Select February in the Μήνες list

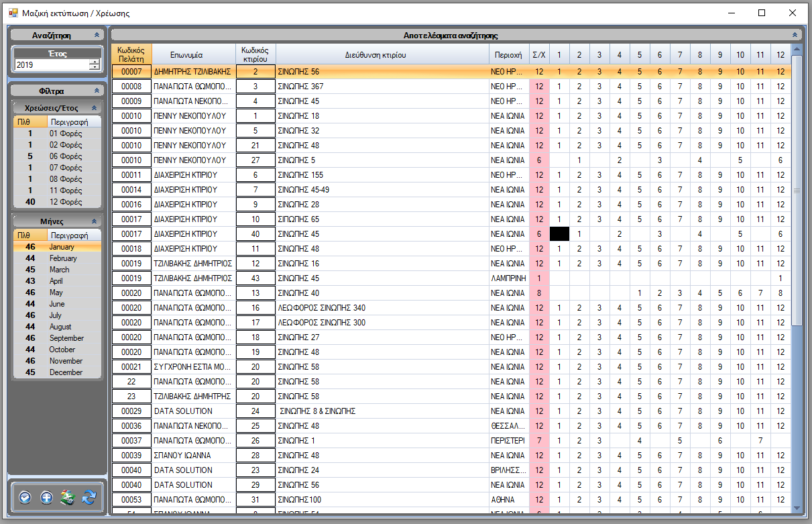[63, 258]
